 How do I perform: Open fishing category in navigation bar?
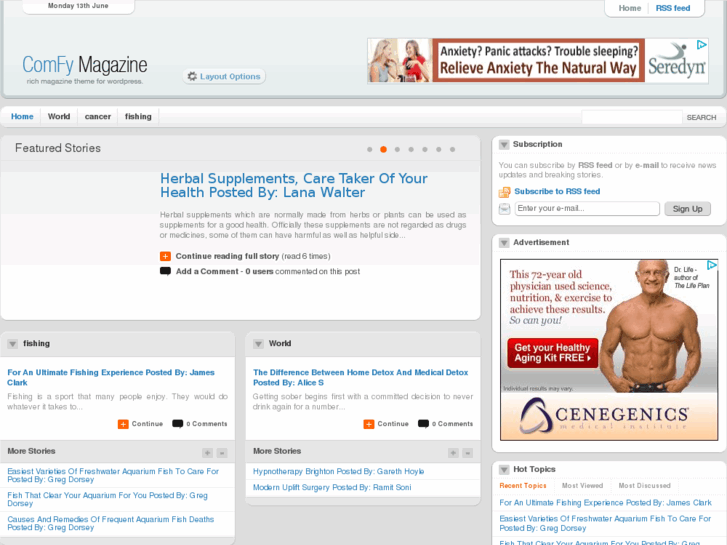click(138, 116)
